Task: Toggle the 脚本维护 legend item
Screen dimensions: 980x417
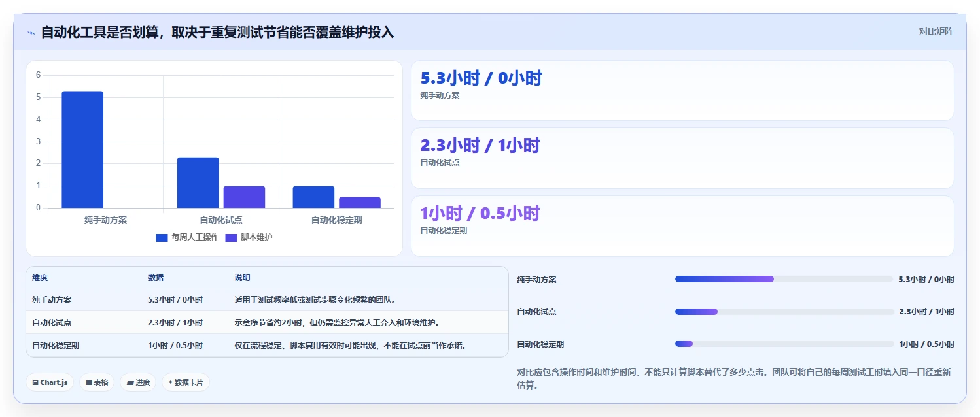Action: tap(249, 237)
